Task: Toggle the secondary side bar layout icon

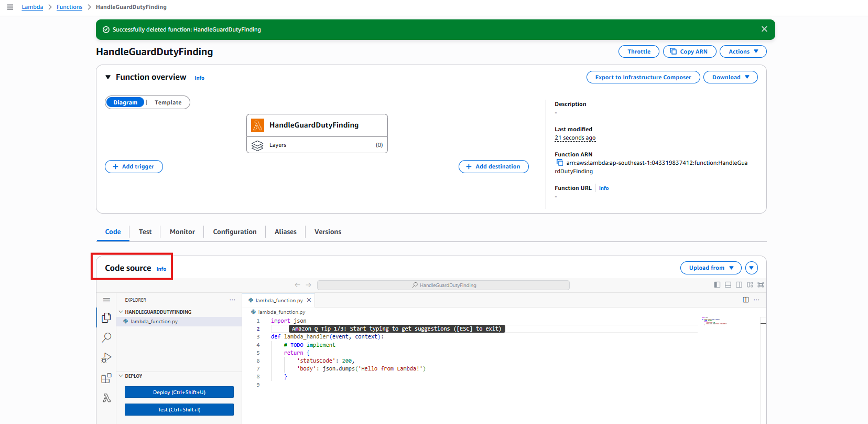Action: tap(739, 285)
